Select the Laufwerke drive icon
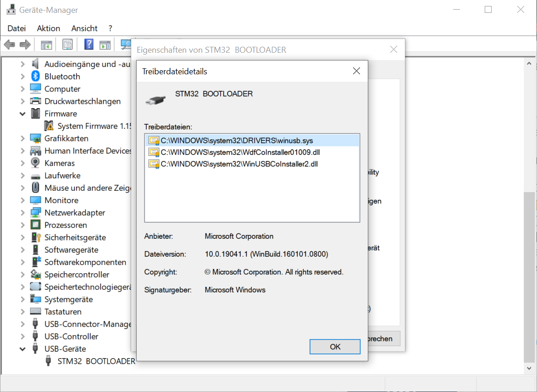537x392 pixels. 35,177
